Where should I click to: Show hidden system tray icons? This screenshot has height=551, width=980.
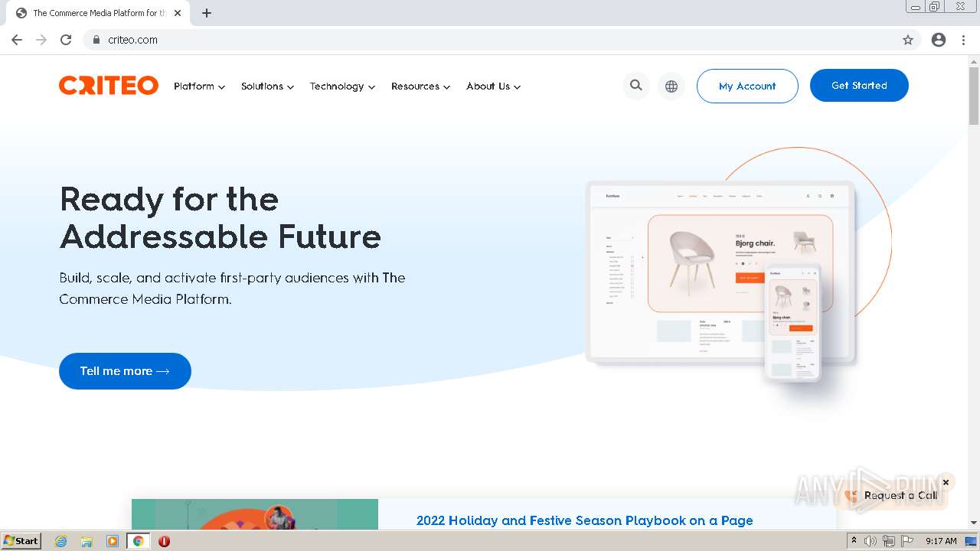(854, 541)
